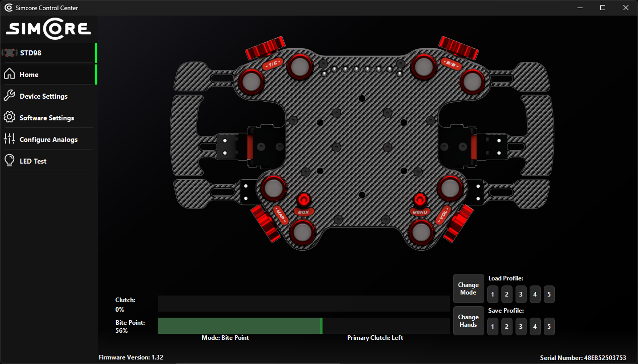
Task: Click the LED Test light bulb icon
Action: 9,161
